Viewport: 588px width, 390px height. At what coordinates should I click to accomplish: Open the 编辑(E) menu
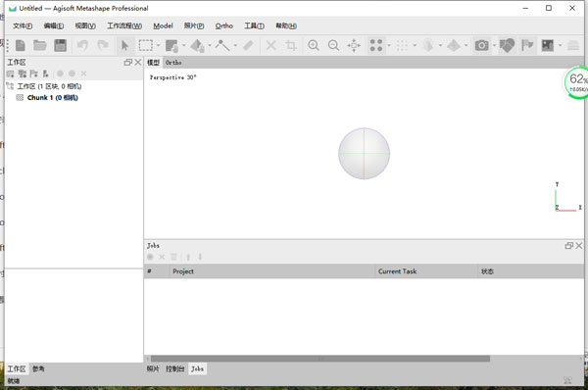tap(54, 25)
